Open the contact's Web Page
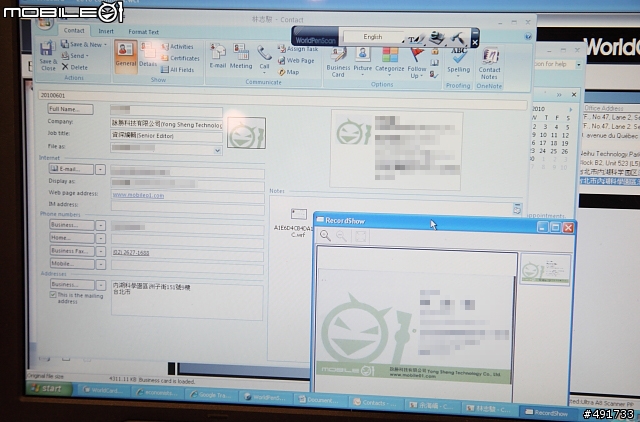The image size is (640, 422). (296, 60)
